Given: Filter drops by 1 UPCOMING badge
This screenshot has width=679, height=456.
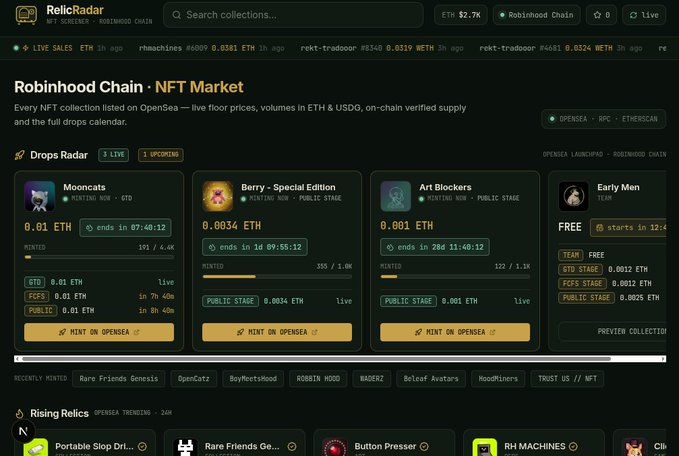Looking at the screenshot, I should click(x=161, y=155).
